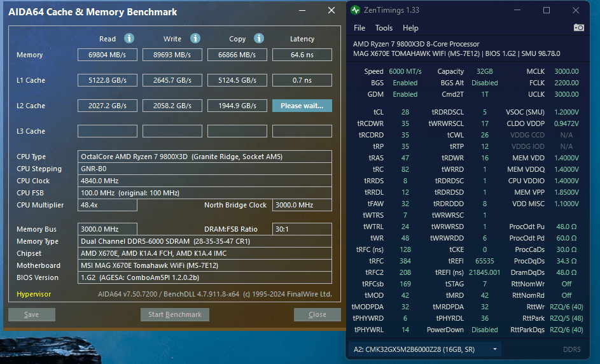Click the tCL 28 value
Viewport: 600px width, 364px height.
(405, 112)
